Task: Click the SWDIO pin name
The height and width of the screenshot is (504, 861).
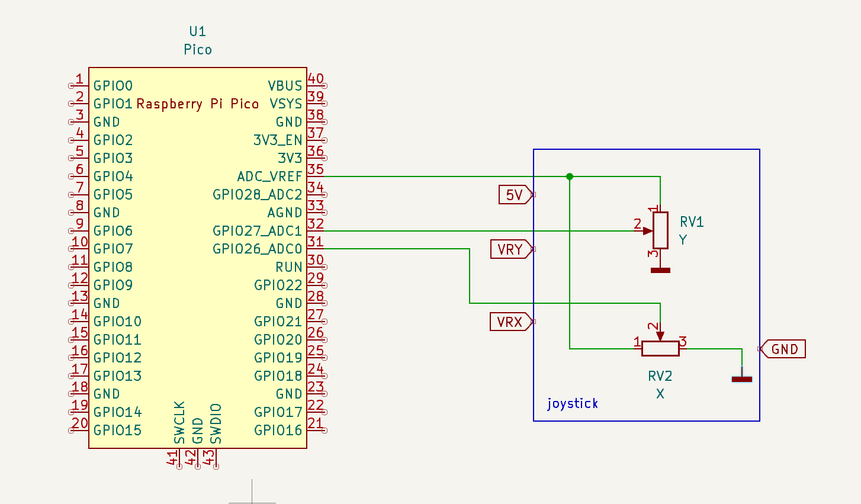Action: click(216, 423)
